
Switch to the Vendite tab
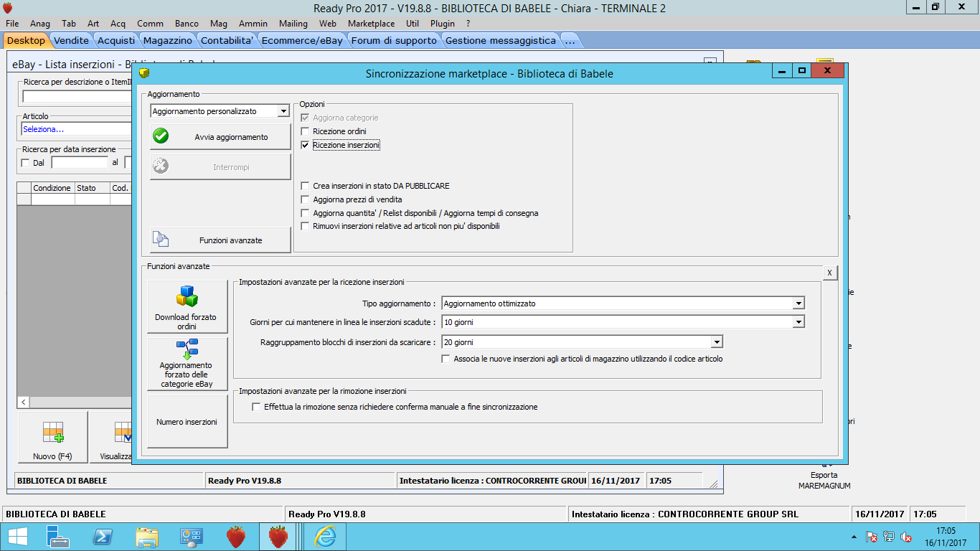(72, 41)
